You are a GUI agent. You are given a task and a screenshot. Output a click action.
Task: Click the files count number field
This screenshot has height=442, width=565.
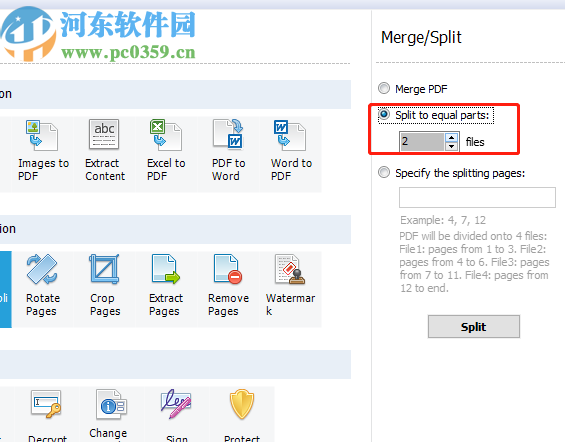click(x=422, y=142)
